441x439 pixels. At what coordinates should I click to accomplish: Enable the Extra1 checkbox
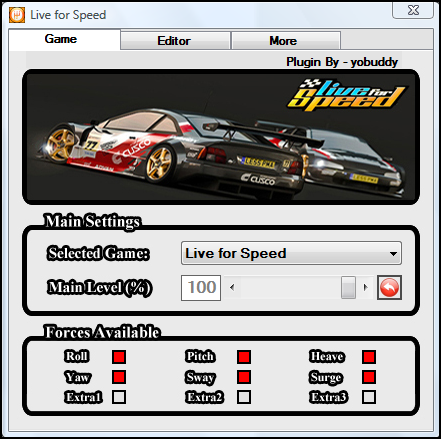click(119, 397)
